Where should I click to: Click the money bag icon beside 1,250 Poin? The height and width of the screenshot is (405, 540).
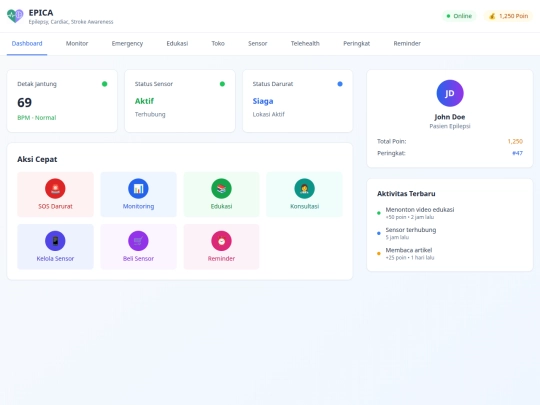pyautogui.click(x=492, y=16)
